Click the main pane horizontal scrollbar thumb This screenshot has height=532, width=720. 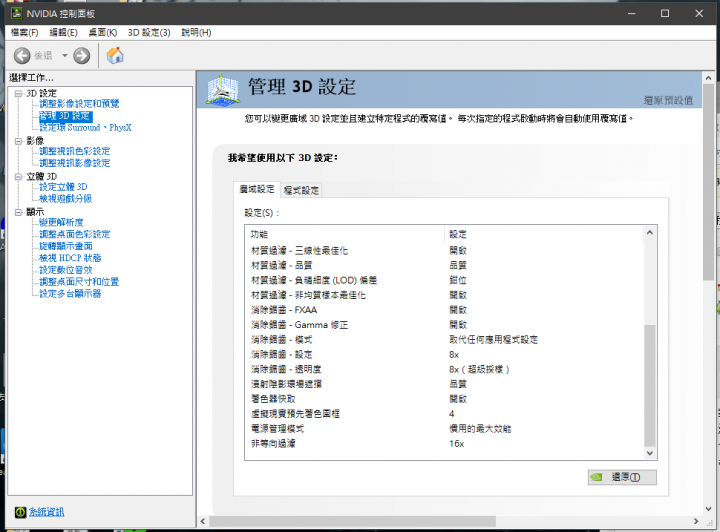coord(352,521)
